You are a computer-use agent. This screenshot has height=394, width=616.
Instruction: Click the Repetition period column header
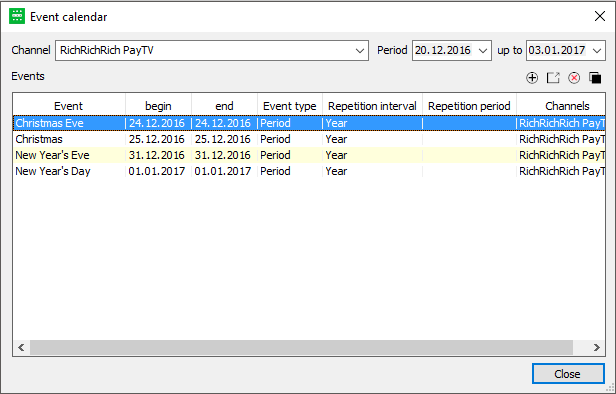point(469,106)
